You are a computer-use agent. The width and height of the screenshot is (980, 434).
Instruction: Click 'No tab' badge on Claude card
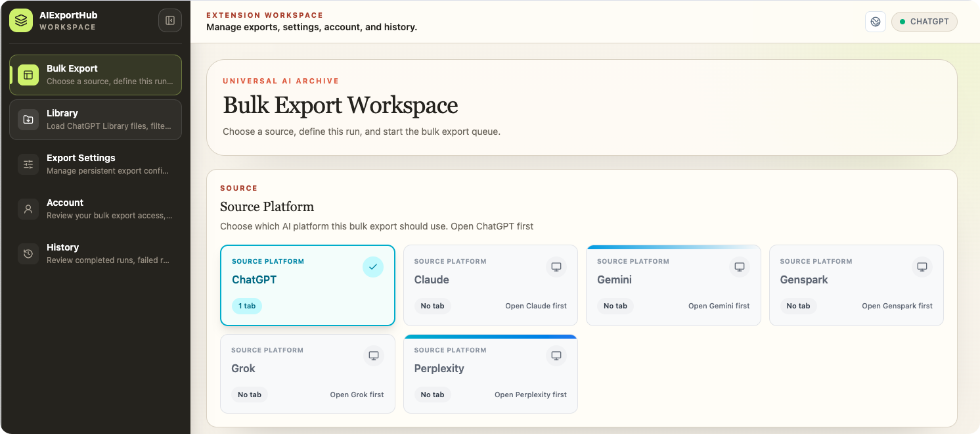[432, 306]
